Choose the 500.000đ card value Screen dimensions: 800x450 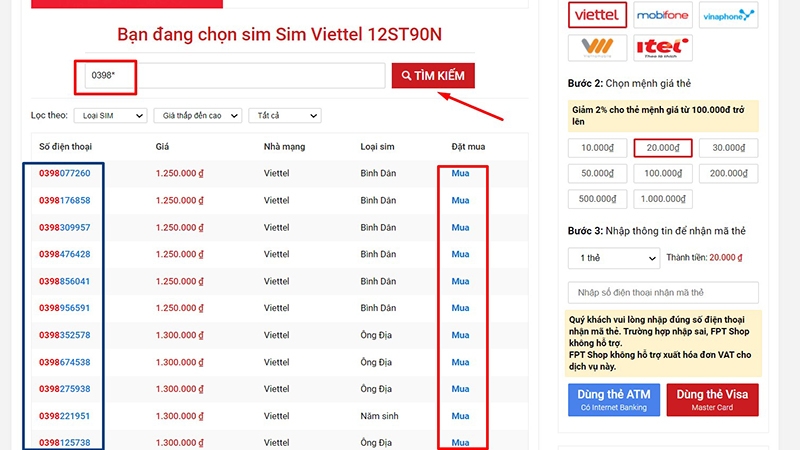tap(597, 199)
